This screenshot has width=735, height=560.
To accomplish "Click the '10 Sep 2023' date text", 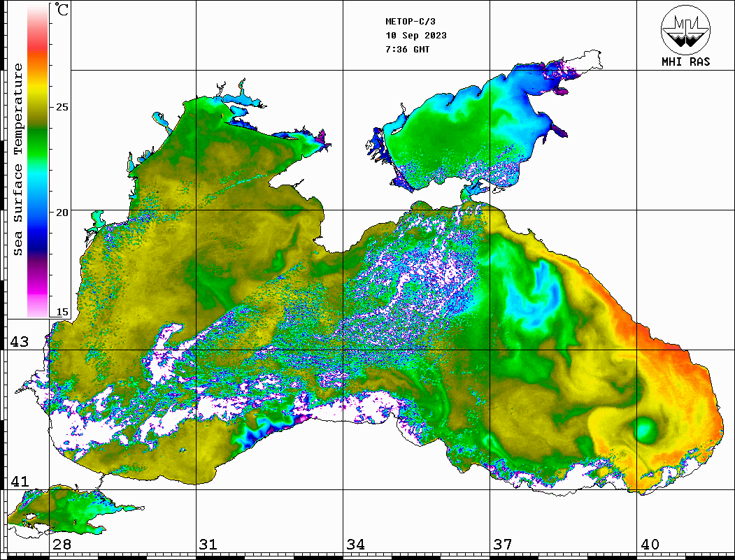I will 416,36.
